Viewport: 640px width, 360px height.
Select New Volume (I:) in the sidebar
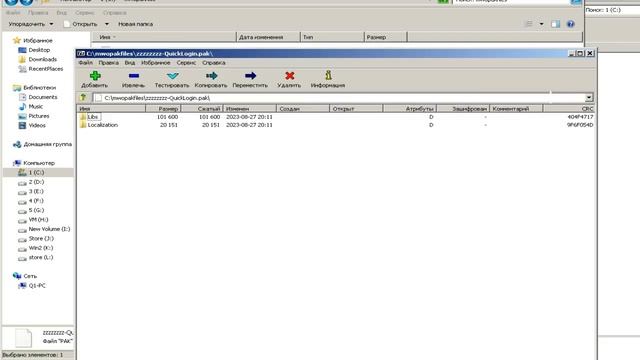pos(49,229)
